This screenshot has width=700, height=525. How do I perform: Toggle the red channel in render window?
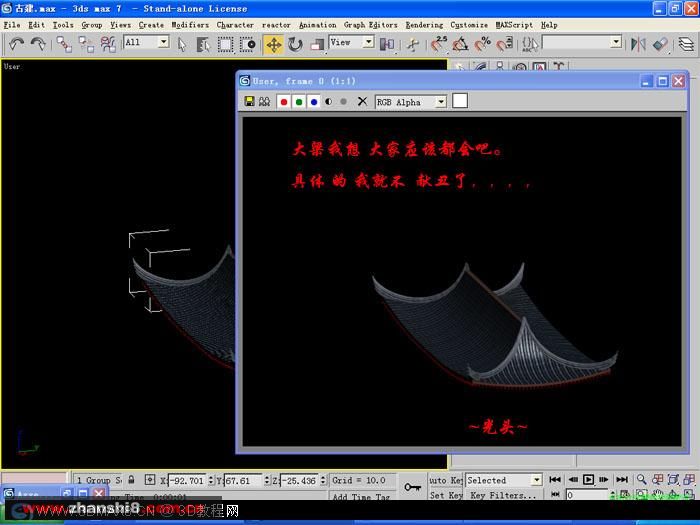click(x=283, y=102)
